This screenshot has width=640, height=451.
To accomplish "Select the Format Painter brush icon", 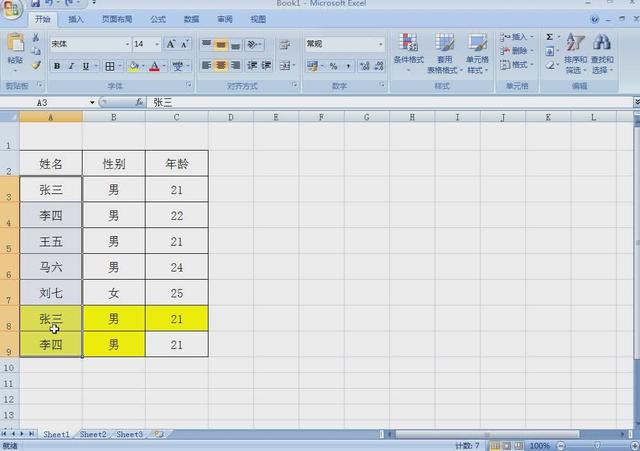I will coord(36,65).
